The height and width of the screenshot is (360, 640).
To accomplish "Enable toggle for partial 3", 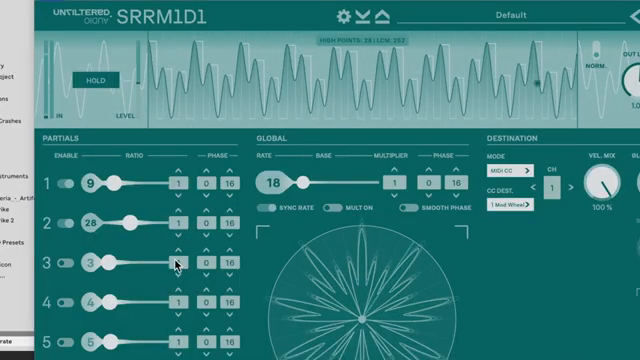I will coord(65,263).
